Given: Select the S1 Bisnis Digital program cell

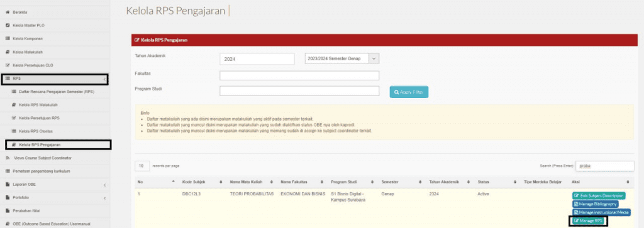Looking at the screenshot, I should (348, 197).
